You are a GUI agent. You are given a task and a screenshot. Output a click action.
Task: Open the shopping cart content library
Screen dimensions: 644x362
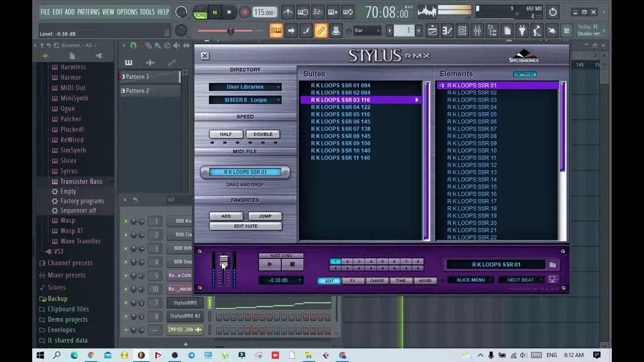(x=567, y=31)
